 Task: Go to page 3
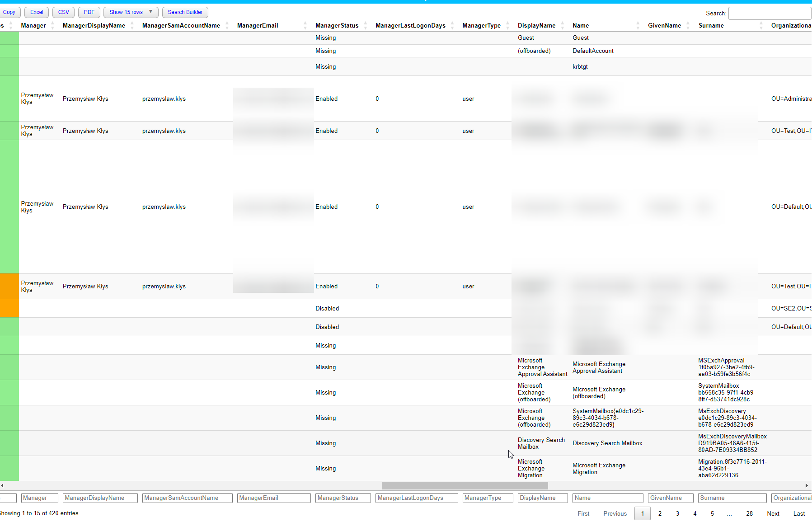coord(677,513)
